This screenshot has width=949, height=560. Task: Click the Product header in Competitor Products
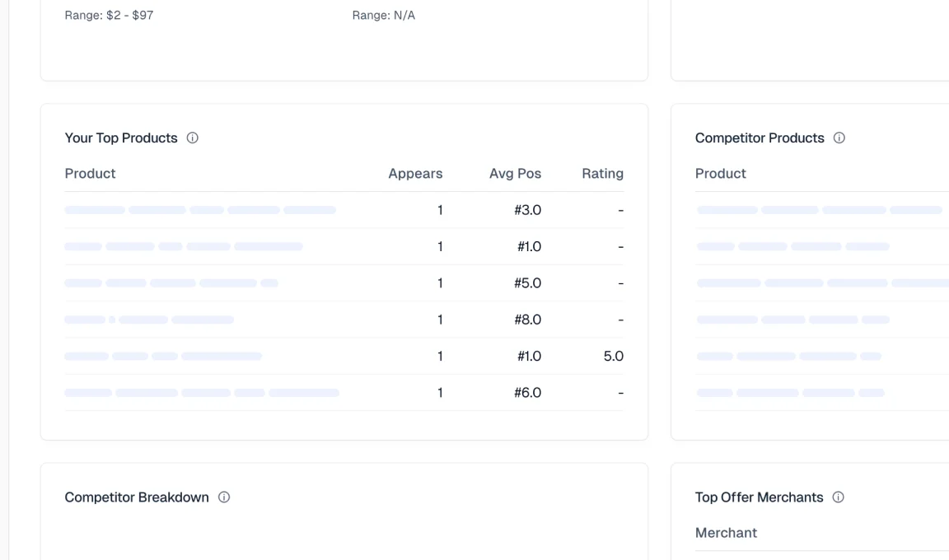point(720,173)
